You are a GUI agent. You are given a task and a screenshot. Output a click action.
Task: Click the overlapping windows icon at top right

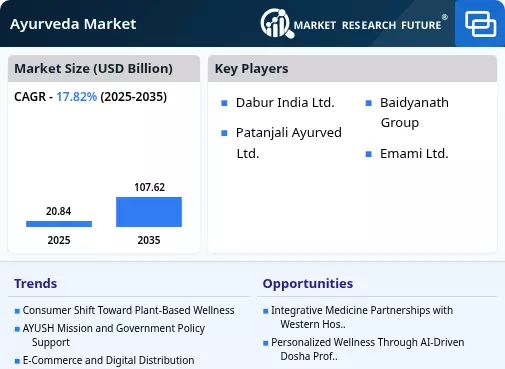coord(480,24)
